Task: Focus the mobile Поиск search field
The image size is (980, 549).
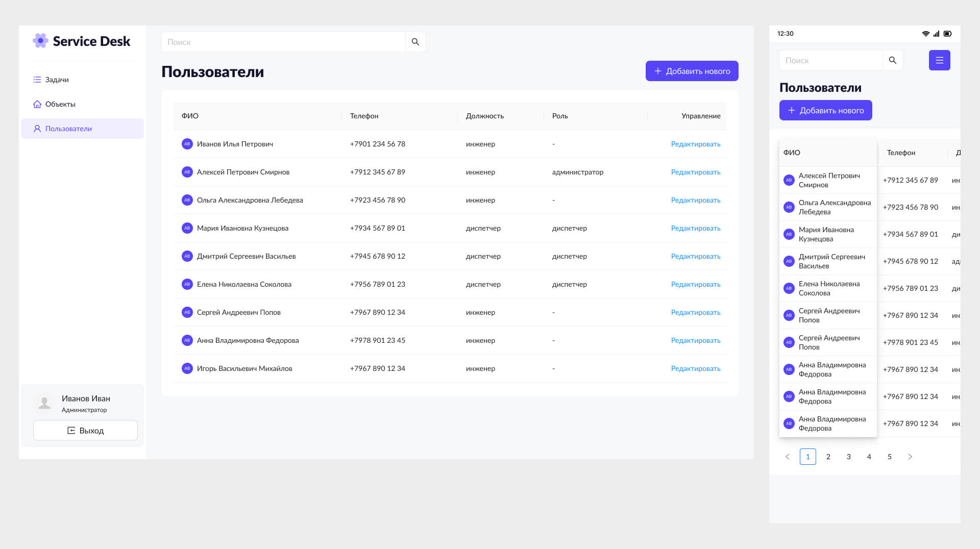Action: pos(831,60)
